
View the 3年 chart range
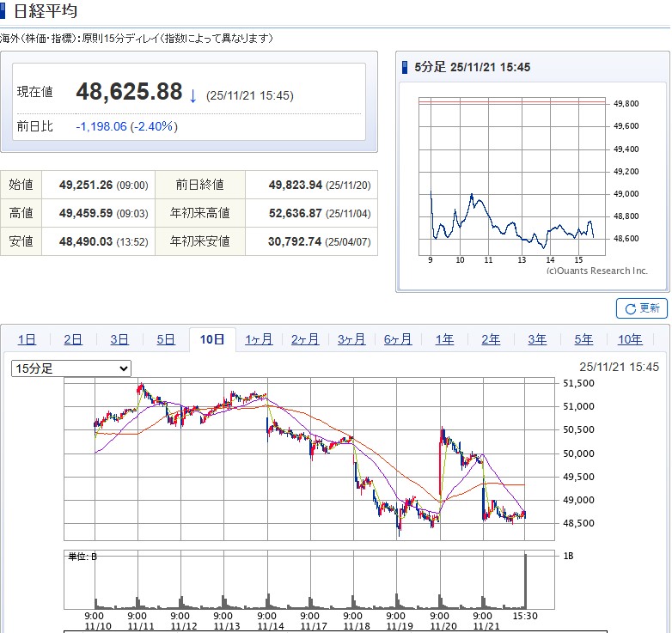click(537, 339)
